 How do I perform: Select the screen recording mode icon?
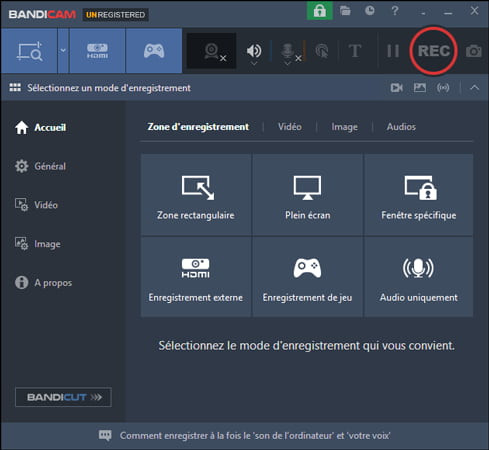29,51
